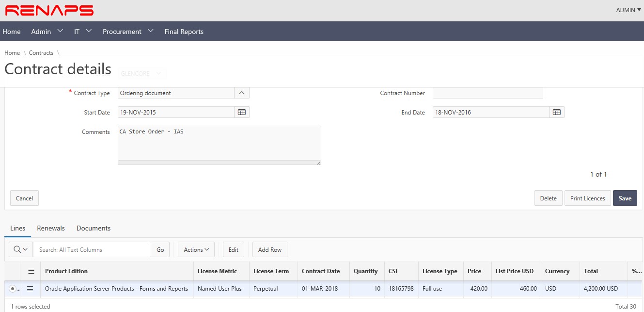Click the Add Row button
This screenshot has width=644, height=312.
270,249
